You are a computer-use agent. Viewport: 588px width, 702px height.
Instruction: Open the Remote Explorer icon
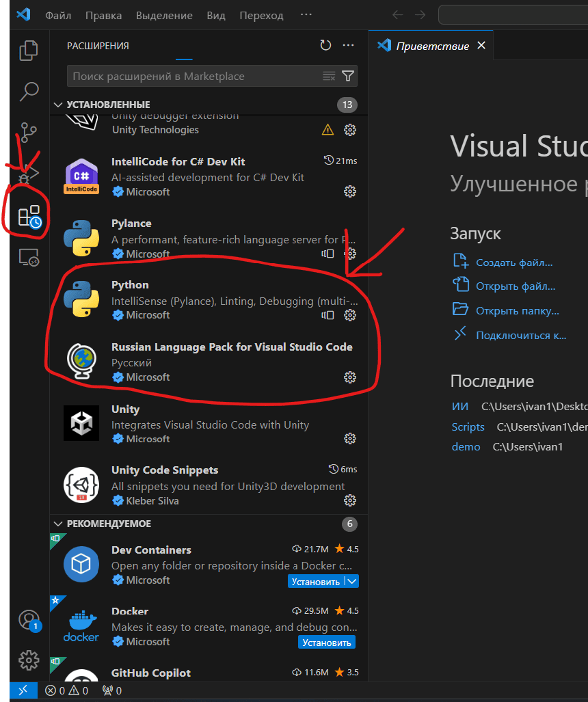click(28, 257)
